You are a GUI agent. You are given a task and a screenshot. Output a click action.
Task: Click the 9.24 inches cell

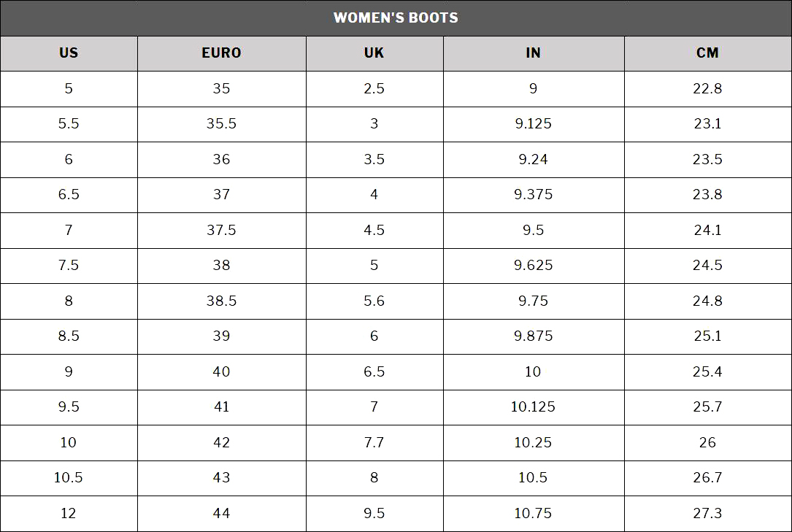[534, 160]
